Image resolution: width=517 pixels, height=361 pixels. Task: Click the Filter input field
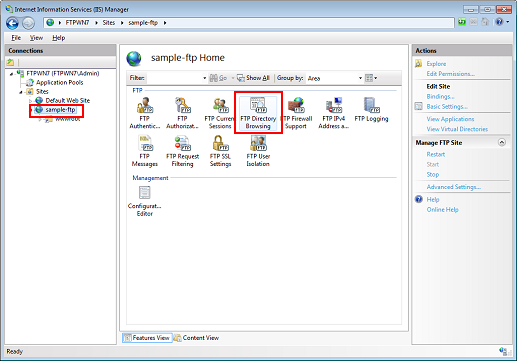174,78
